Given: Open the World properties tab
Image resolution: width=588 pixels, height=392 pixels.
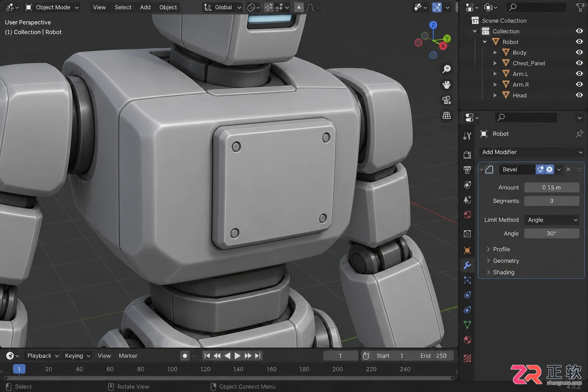Looking at the screenshot, I should pos(468,215).
